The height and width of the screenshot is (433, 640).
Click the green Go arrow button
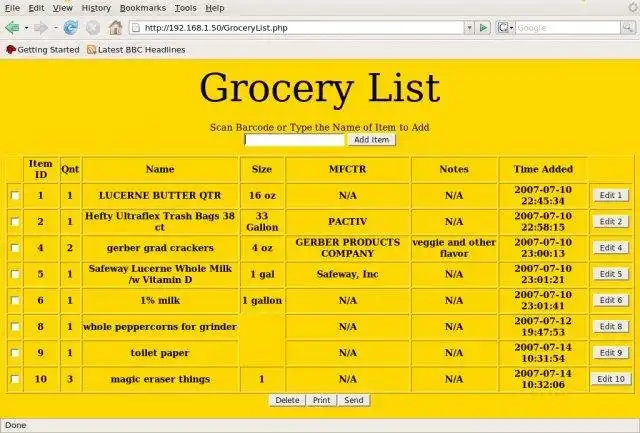pyautogui.click(x=483, y=28)
